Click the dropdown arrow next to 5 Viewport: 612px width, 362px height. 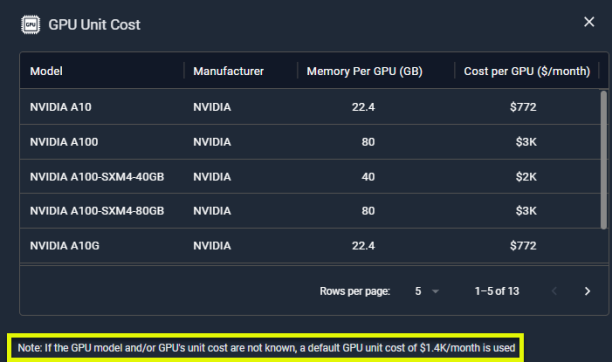pos(436,291)
